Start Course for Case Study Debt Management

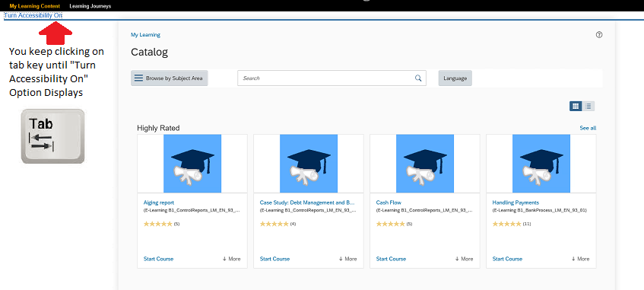tap(274, 259)
